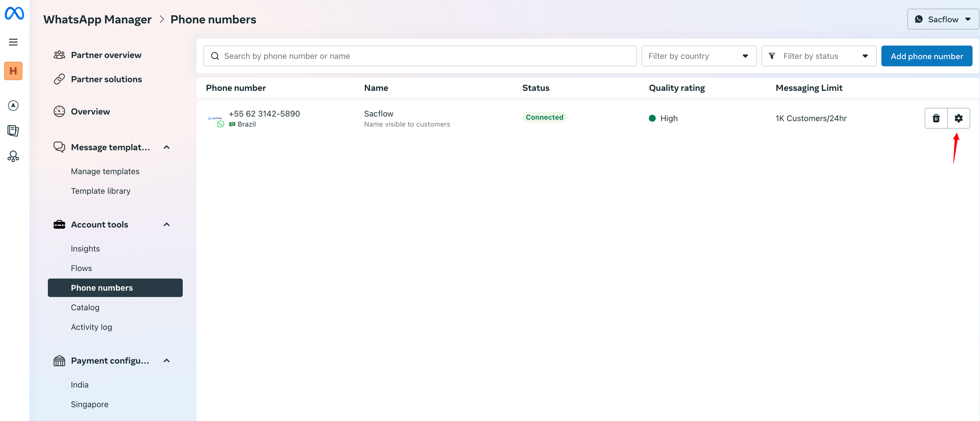Image resolution: width=980 pixels, height=421 pixels.
Task: Click the compass icon in left rail
Action: click(13, 106)
